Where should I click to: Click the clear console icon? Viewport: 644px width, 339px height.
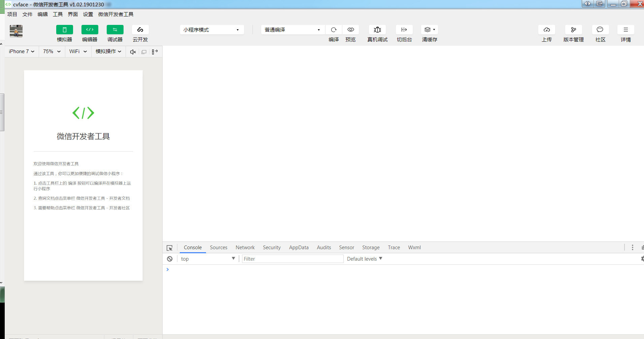click(170, 259)
